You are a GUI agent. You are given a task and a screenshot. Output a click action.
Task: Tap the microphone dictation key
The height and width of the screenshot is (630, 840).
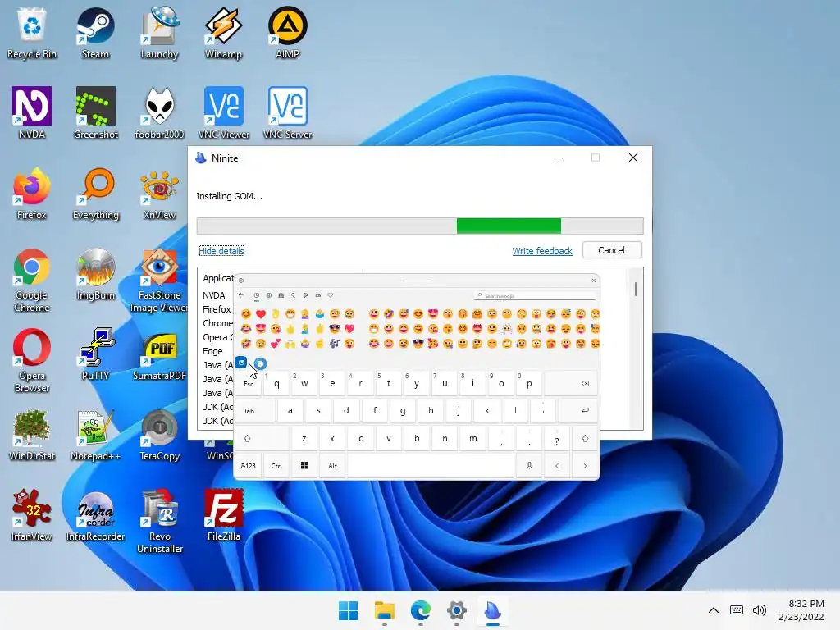pos(529,466)
